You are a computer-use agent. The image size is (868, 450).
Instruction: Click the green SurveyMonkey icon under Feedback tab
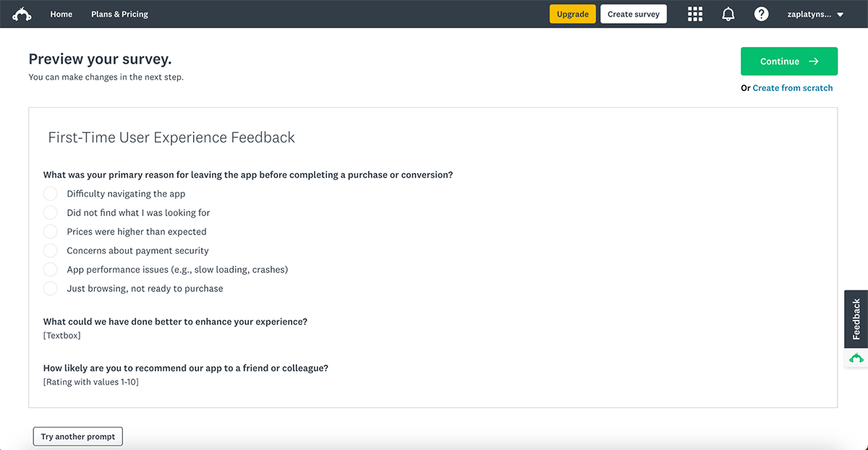click(x=856, y=358)
